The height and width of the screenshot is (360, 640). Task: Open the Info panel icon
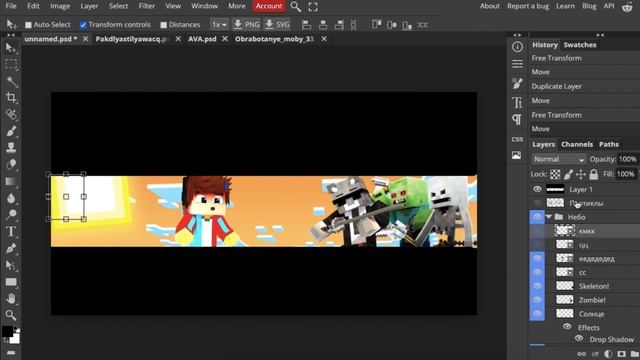click(x=517, y=47)
